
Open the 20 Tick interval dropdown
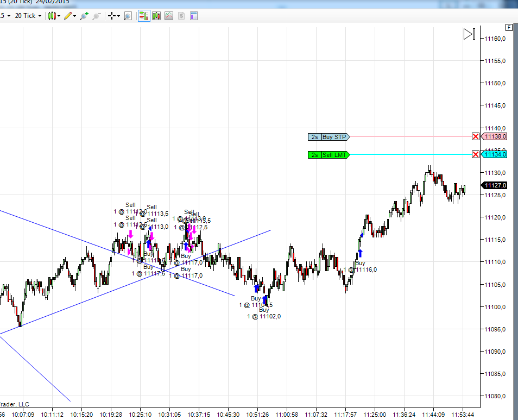coord(28,16)
